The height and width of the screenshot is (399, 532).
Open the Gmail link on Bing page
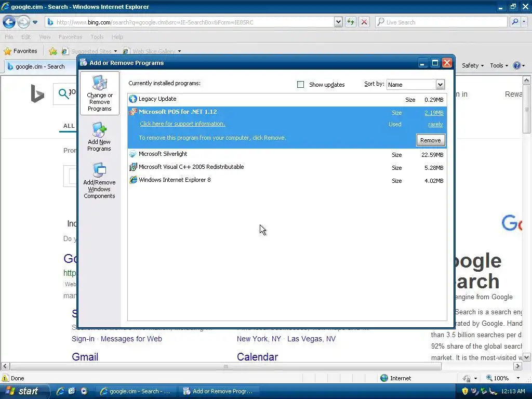click(x=85, y=357)
